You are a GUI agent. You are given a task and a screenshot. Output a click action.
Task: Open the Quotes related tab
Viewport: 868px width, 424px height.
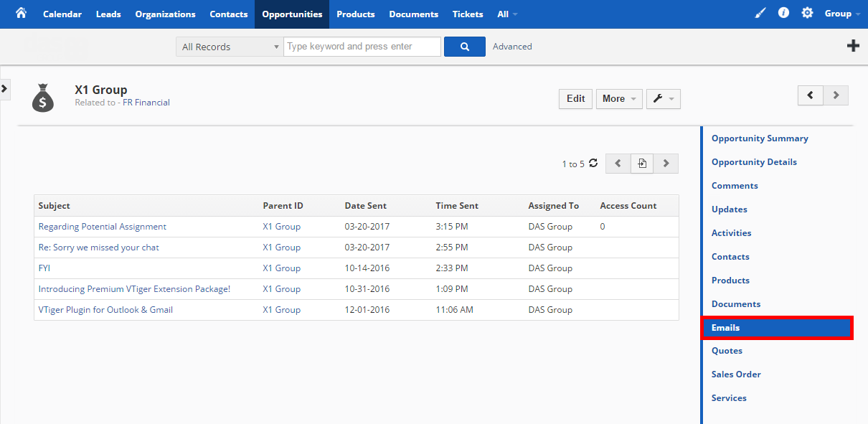(727, 351)
